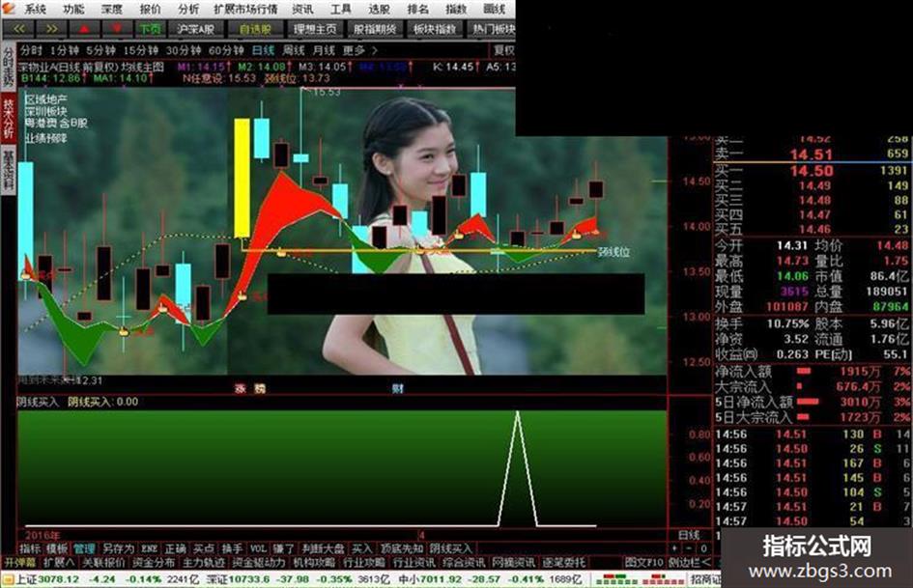Switch chart to 5分钟 period
The height and width of the screenshot is (588, 913).
coord(100,50)
